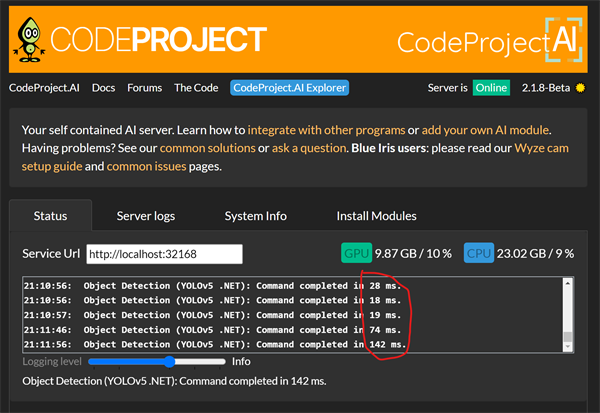600x413 pixels.
Task: Open the "common solutions" link
Action: (207, 148)
